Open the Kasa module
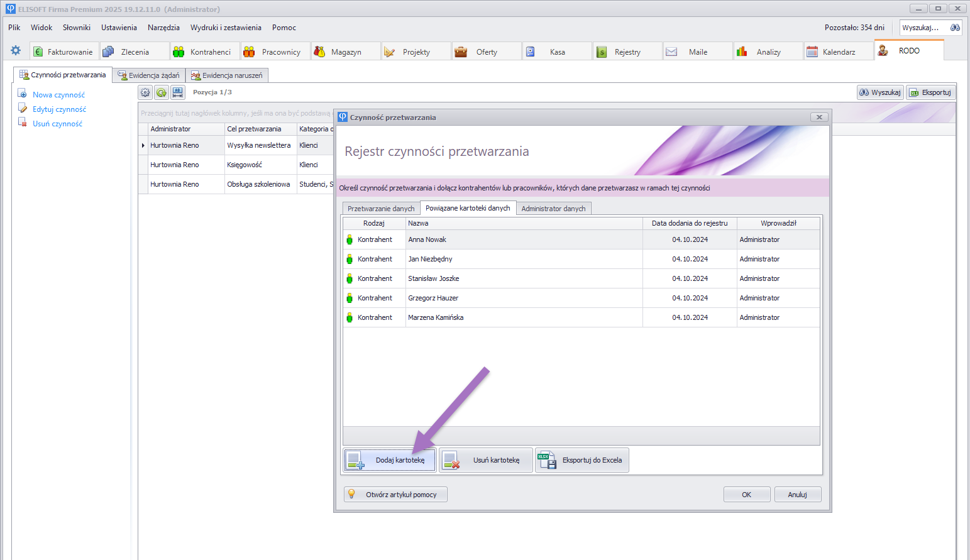970x560 pixels. tap(551, 52)
